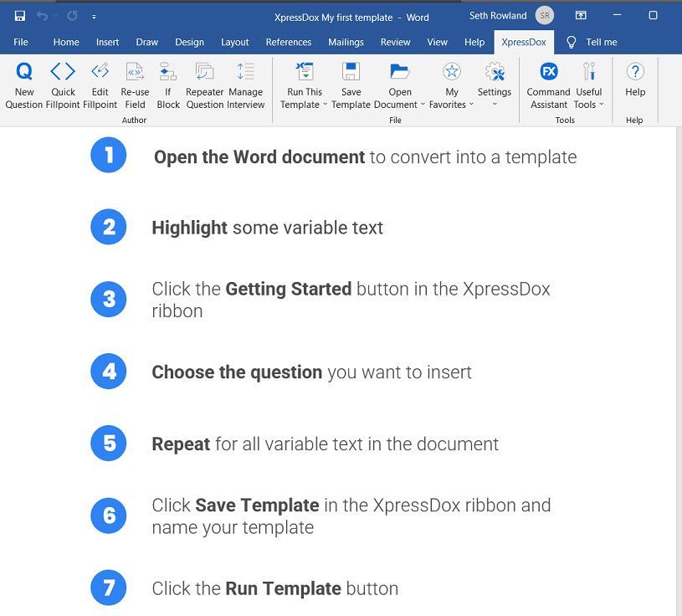
Task: Save the document using the title bar icon
Action: coord(20,16)
